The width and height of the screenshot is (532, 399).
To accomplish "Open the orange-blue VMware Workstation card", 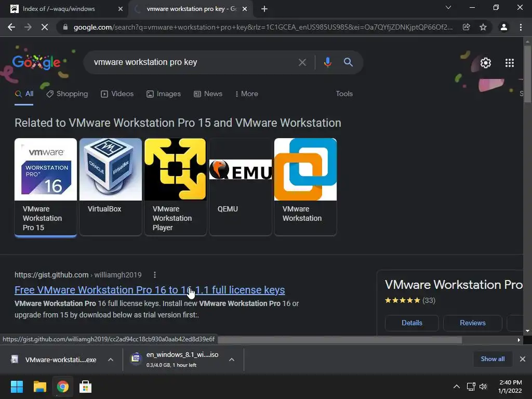I will point(305,187).
